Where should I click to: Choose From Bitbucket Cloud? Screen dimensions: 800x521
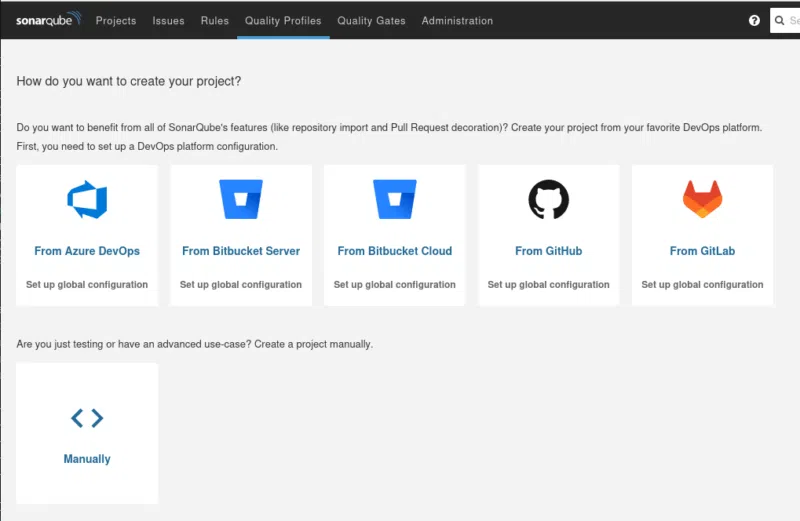(395, 251)
